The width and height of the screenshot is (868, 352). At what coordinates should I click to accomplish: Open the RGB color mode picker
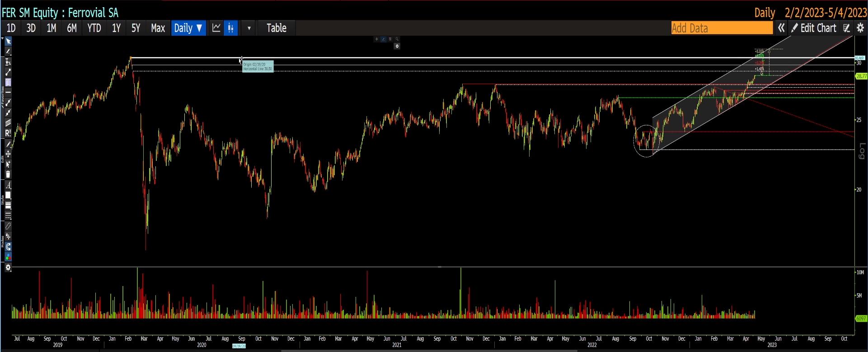click(8, 257)
